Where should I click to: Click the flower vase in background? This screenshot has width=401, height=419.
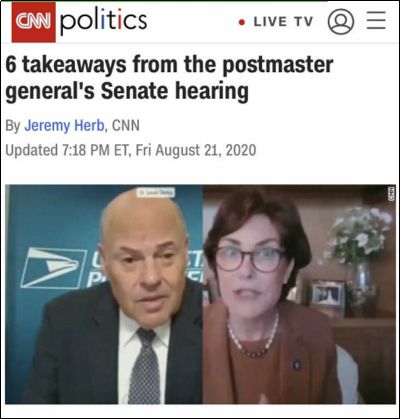[x=358, y=253]
